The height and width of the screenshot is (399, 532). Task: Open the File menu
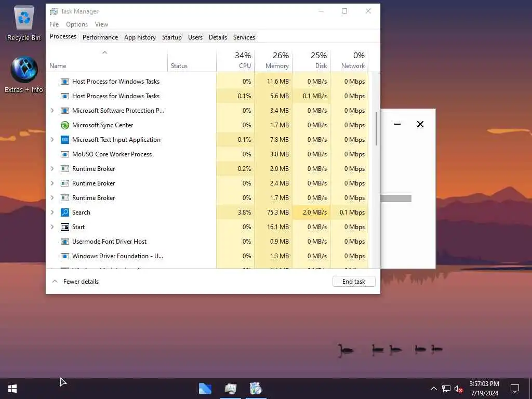(x=54, y=24)
